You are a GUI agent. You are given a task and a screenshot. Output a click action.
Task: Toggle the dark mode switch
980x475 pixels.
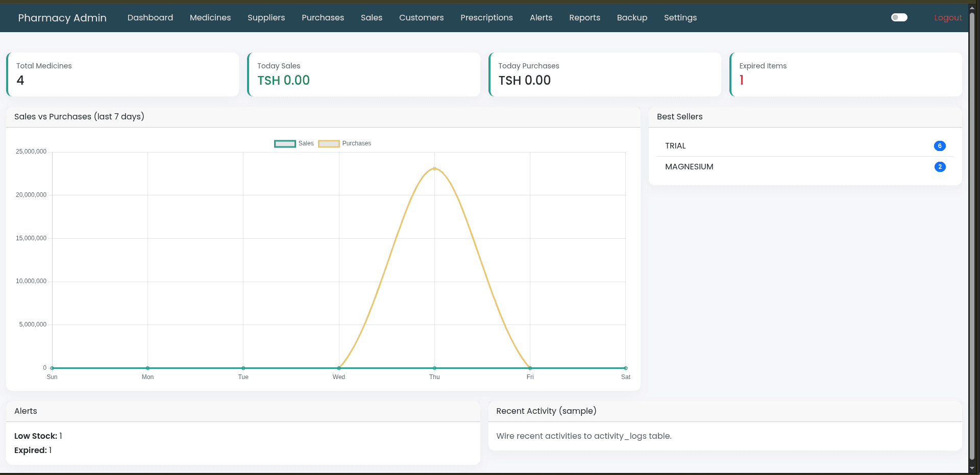click(899, 17)
